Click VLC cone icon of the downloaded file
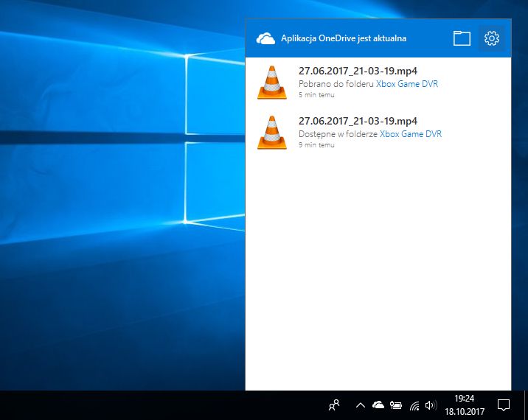Image resolution: width=528 pixels, height=420 pixels. pyautogui.click(x=272, y=83)
